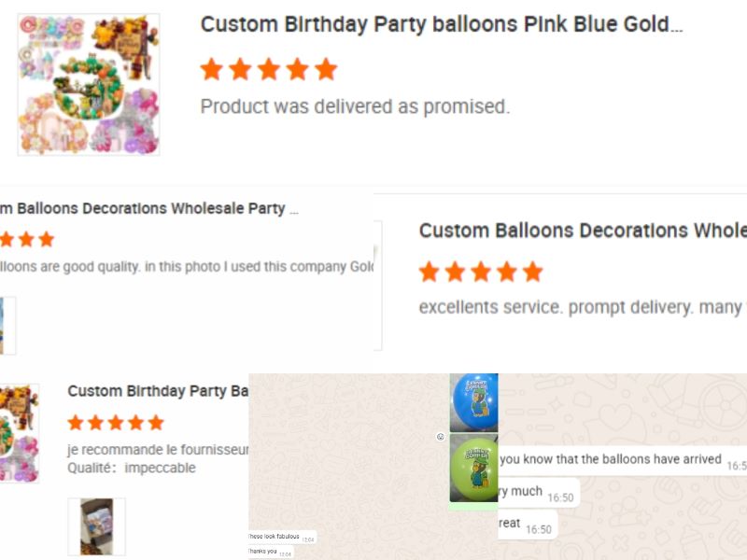
Task: Click the emoji reaction icon beside the green balloon photo
Action: coord(441,437)
